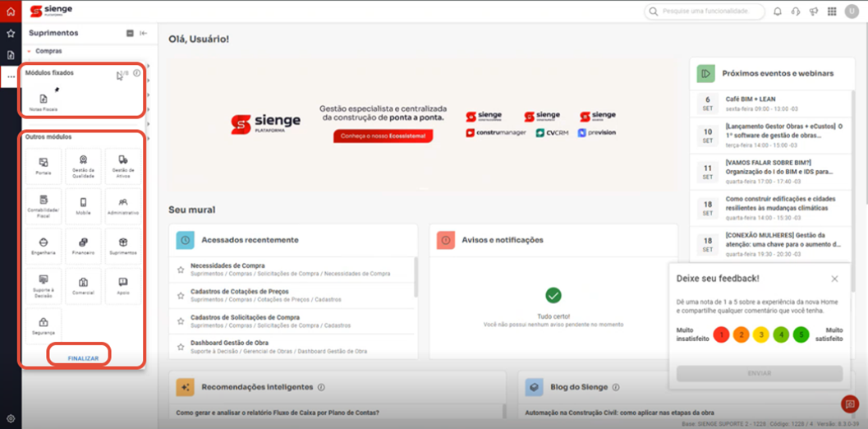Click the Acessados recentemente scrollbar
Image resolution: width=868 pixels, height=429 pixels.
416,277
